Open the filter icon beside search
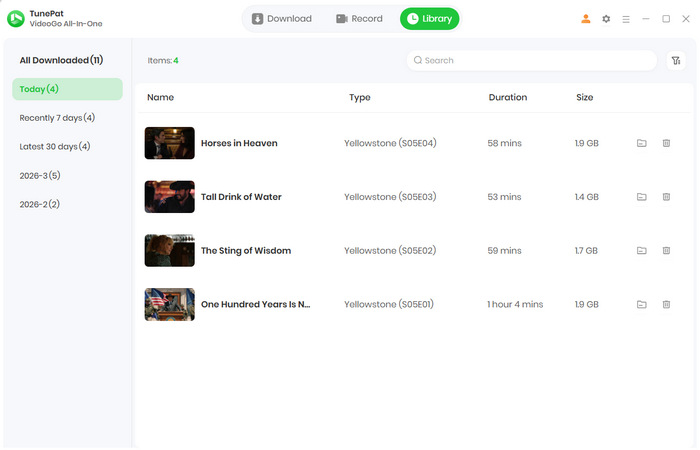This screenshot has width=700, height=450. (x=676, y=60)
